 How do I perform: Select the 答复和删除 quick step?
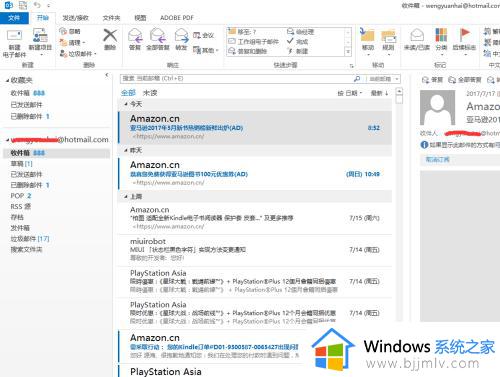[x=248, y=51]
